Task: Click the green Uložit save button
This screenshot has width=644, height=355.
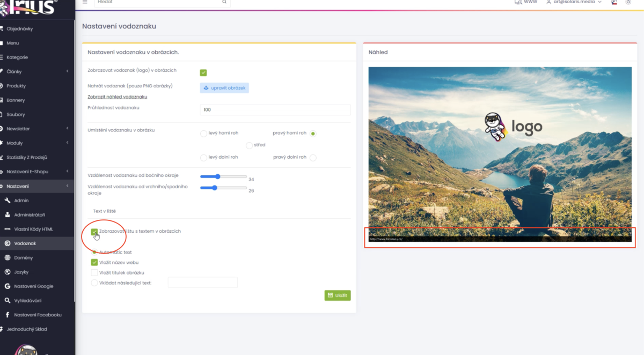Action: coord(338,295)
